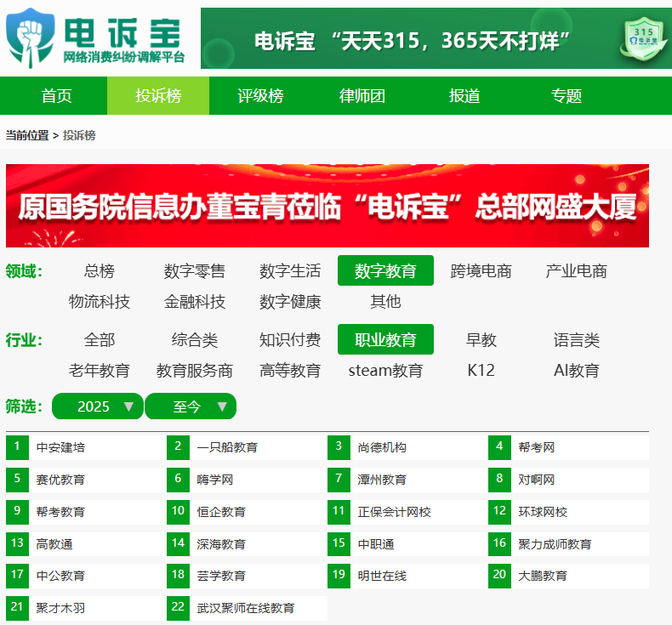Select the 跨境电商 domain filter
Image resolution: width=672 pixels, height=625 pixels.
(481, 270)
